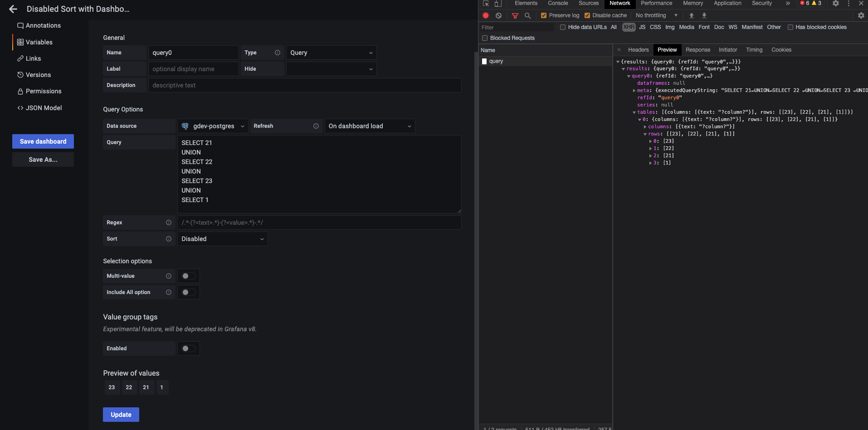
Task: Collapse the rows node in Preview panel
Action: (646, 134)
